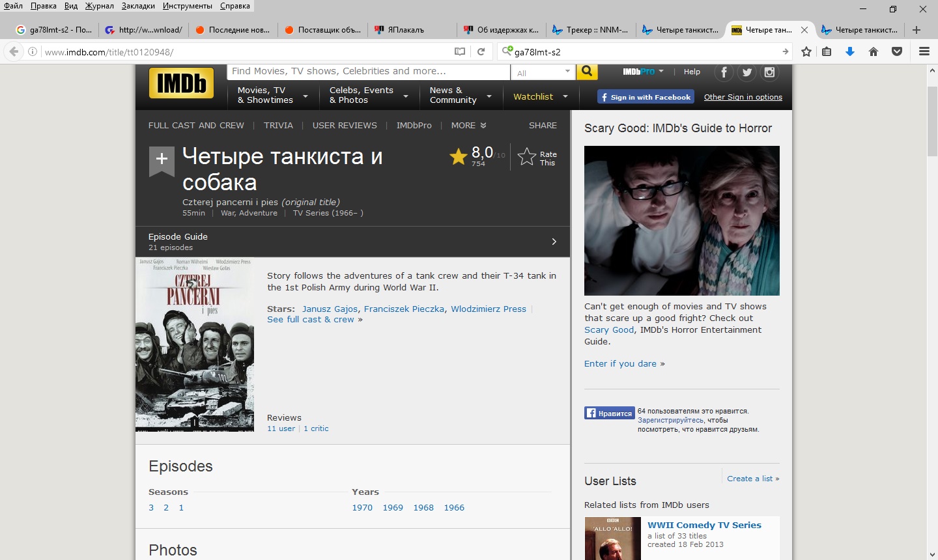938x560 pixels.
Task: Click the browser back arrow
Action: click(x=14, y=51)
